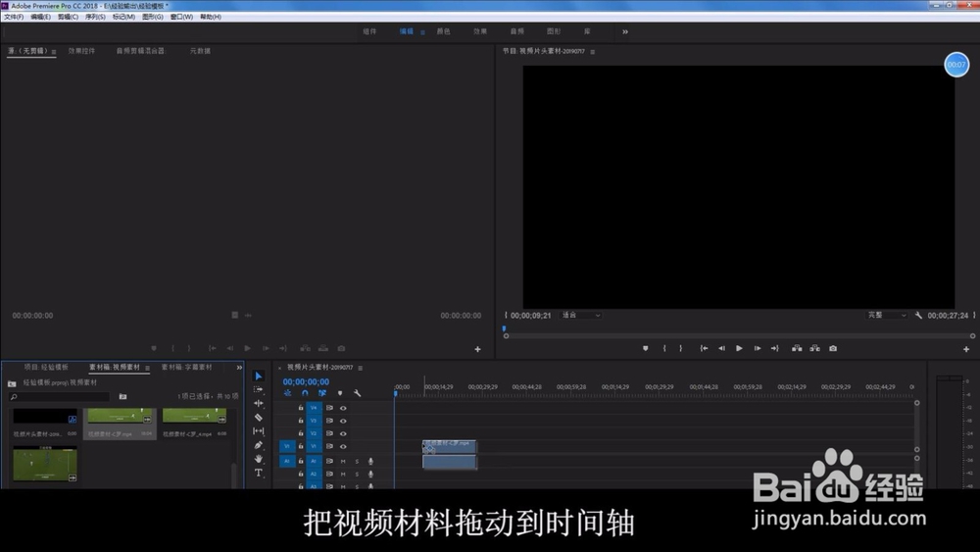Add a marker in the timeline
This screenshot has width=980, height=552.
point(340,393)
